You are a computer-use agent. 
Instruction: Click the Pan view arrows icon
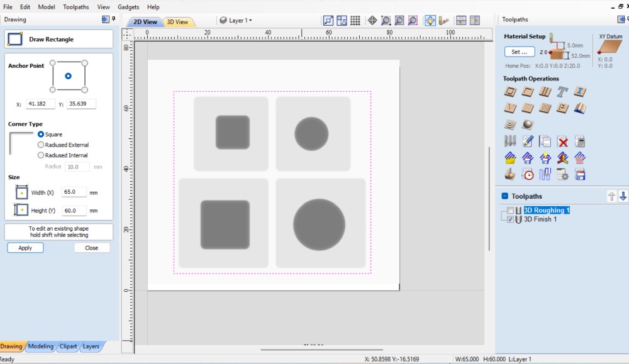[x=372, y=21]
